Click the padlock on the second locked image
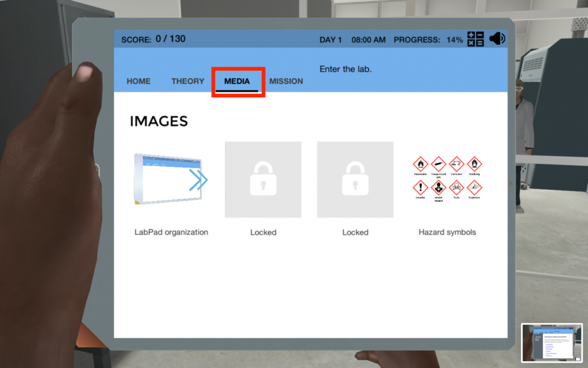Image resolution: width=588 pixels, height=368 pixels. pyautogui.click(x=263, y=179)
